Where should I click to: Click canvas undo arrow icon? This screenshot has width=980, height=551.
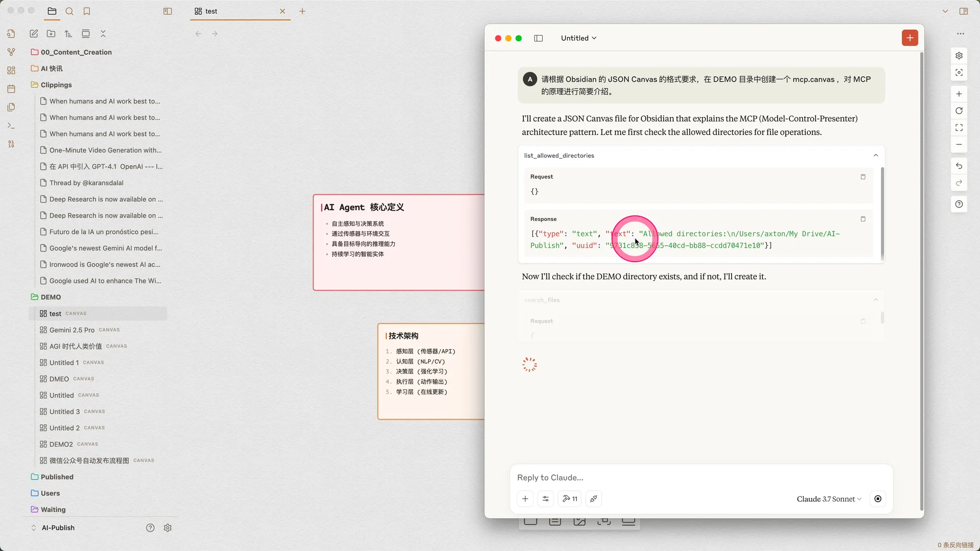click(959, 166)
